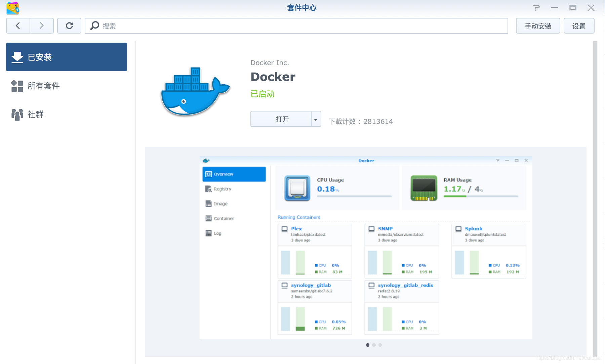This screenshot has height=364, width=605.
Task: Open 设置 settings
Action: coord(579,26)
